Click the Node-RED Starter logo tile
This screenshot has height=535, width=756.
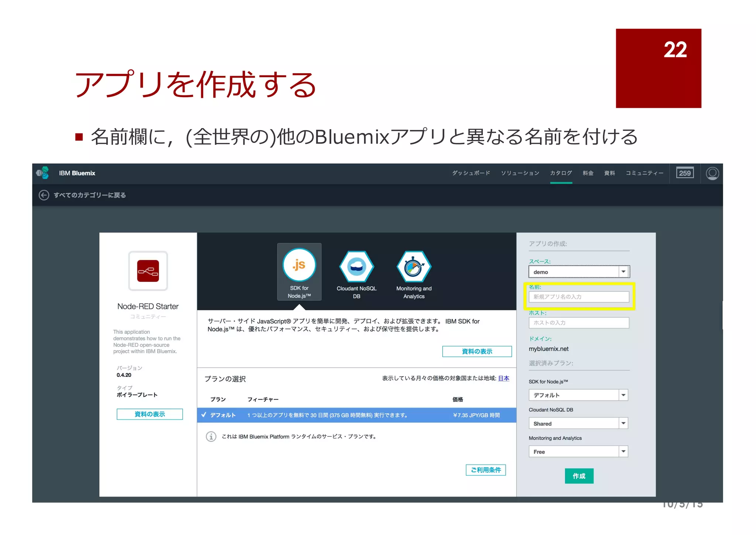tap(148, 271)
